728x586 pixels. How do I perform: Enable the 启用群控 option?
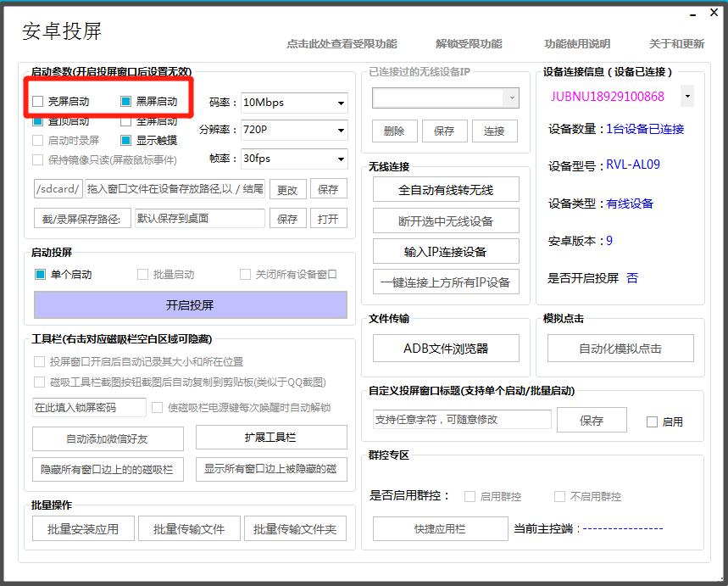[x=470, y=496]
